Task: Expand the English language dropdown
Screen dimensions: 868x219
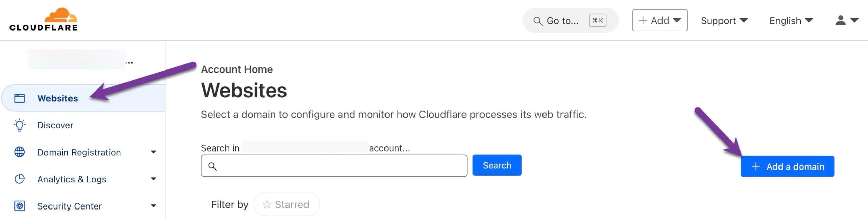Action: coord(791,20)
